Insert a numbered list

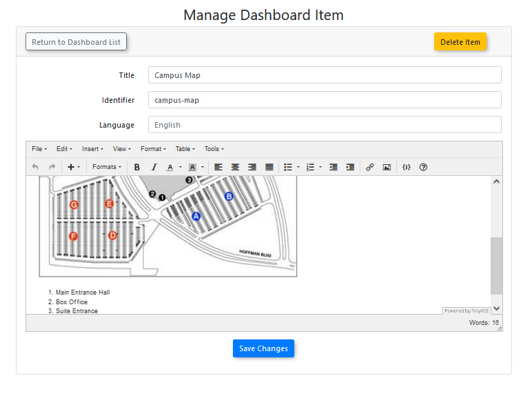click(310, 167)
